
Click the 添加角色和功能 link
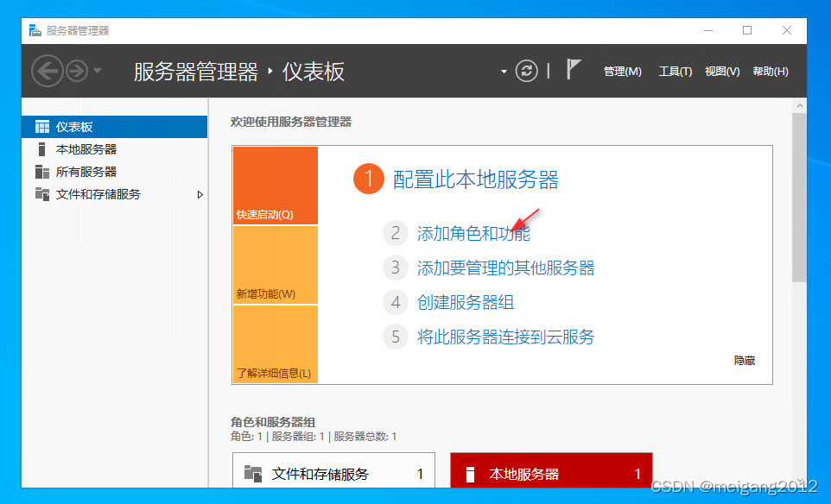click(x=473, y=233)
